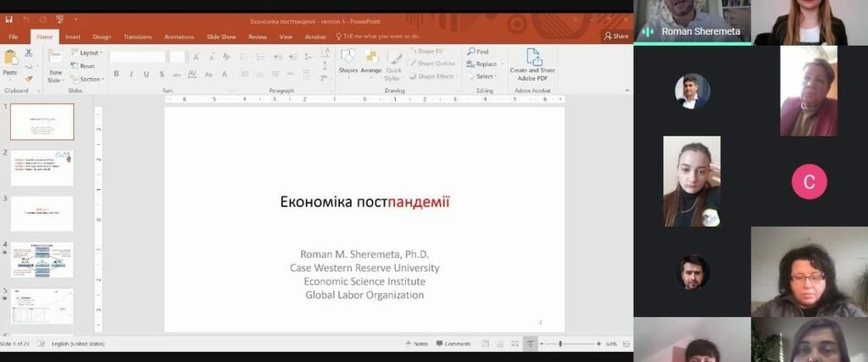868x362 pixels.
Task: Toggle Italic text formatting
Action: (x=131, y=74)
